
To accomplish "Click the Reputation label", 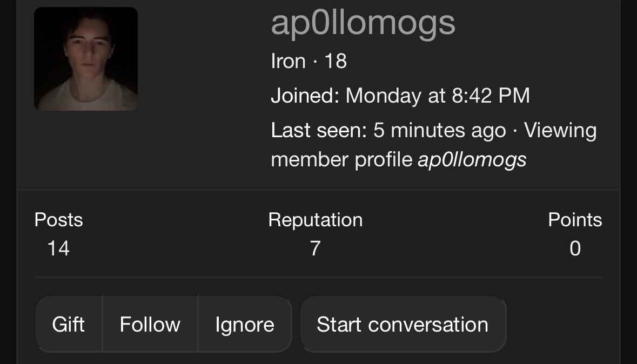I will click(x=316, y=220).
